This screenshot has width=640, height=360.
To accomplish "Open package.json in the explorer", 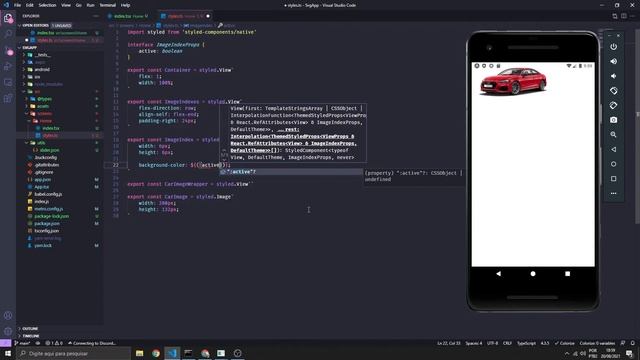I will pos(47,224).
